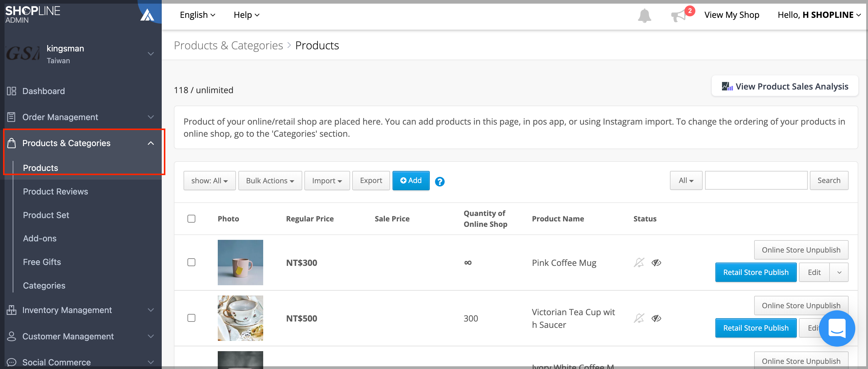Image resolution: width=868 pixels, height=369 pixels.
Task: Select Add-ons in sidebar
Action: point(40,238)
